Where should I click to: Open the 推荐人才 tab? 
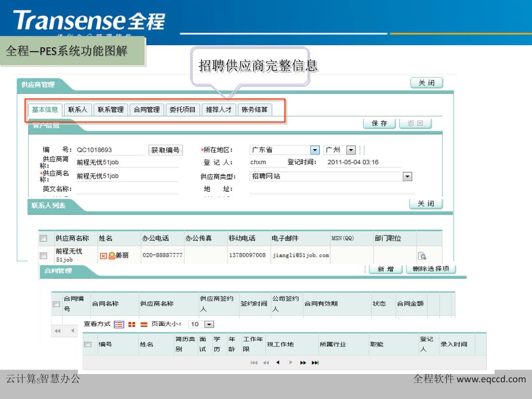(x=219, y=110)
